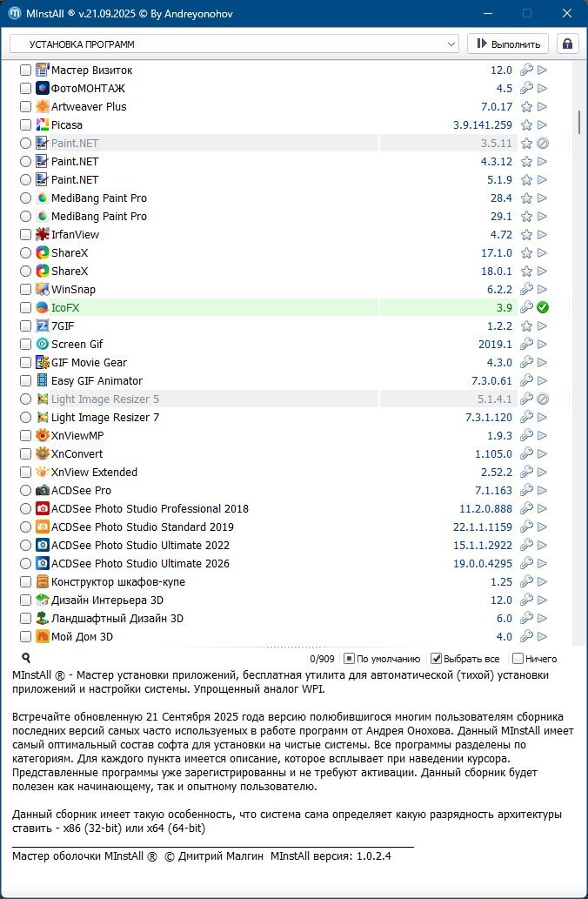Toggle the Выбрать все checkbox
The image size is (588, 899).
(437, 659)
